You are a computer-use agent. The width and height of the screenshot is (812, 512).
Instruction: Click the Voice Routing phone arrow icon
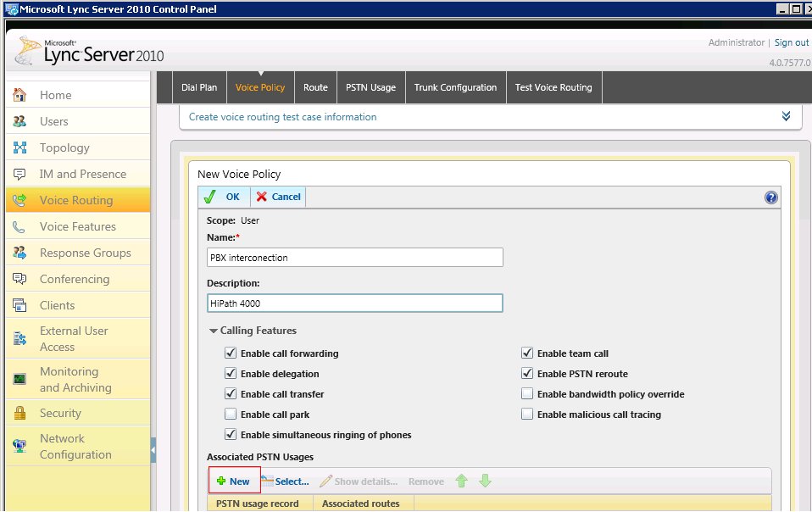pyautogui.click(x=19, y=200)
